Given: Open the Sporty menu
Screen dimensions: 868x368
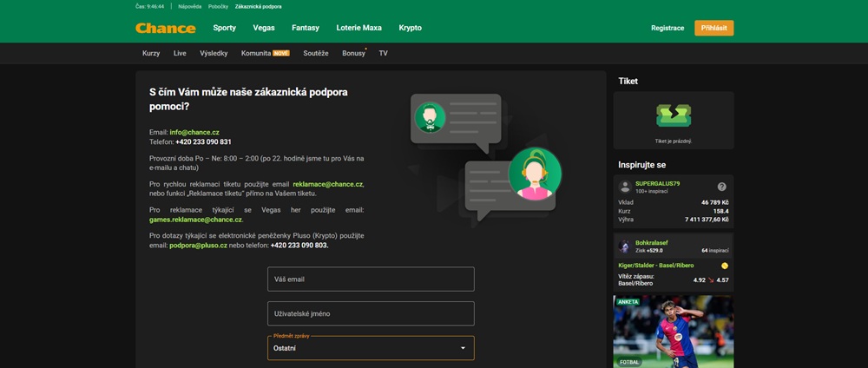Looking at the screenshot, I should [224, 28].
